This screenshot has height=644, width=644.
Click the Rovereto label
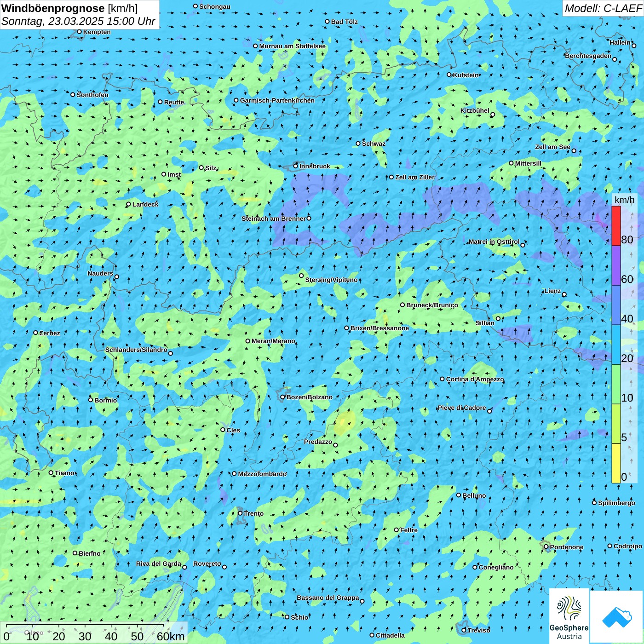[207, 563]
